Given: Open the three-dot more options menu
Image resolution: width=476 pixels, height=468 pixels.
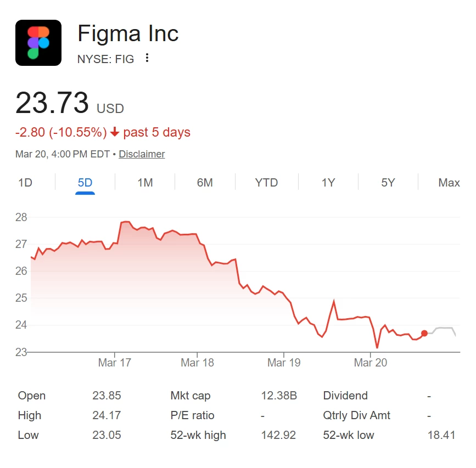Looking at the screenshot, I should (147, 58).
